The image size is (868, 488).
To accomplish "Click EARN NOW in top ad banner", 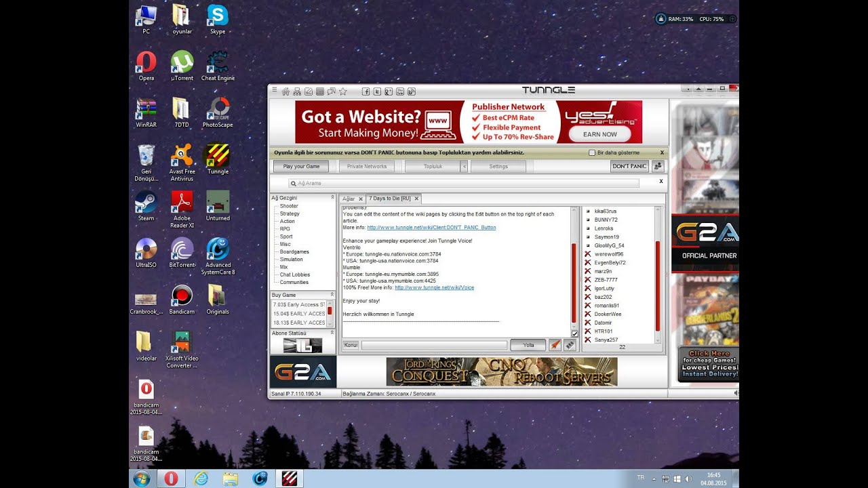I will point(600,134).
